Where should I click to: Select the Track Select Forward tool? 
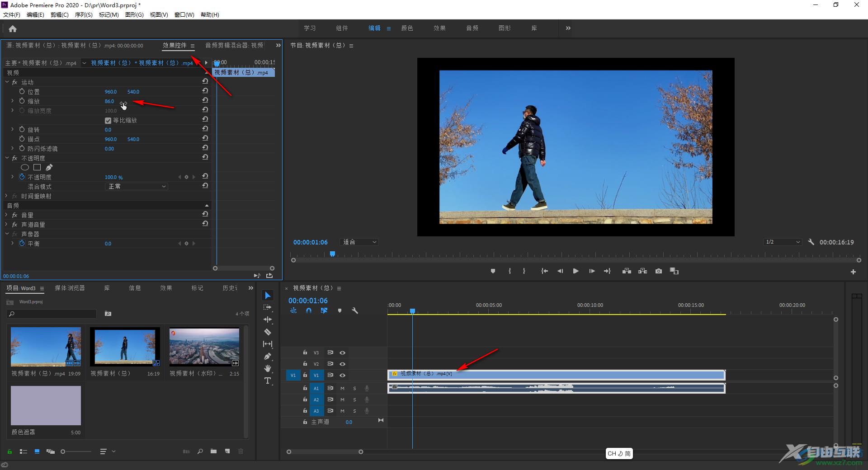268,307
